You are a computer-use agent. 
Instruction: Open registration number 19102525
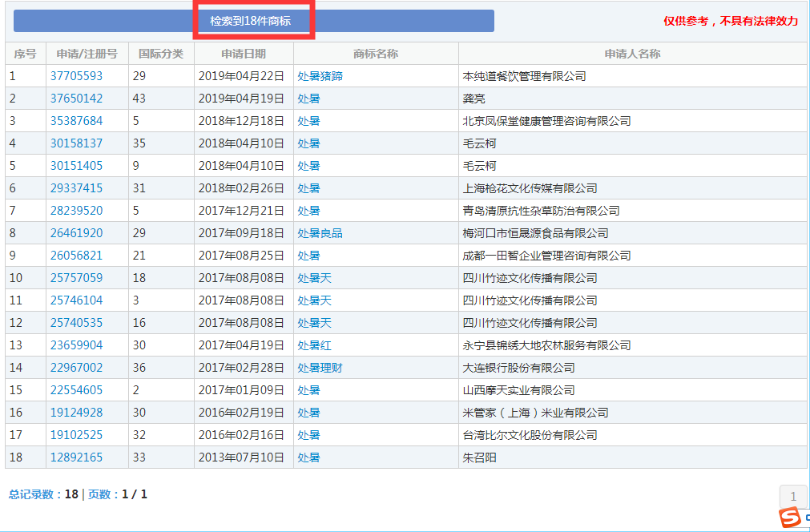click(76, 435)
